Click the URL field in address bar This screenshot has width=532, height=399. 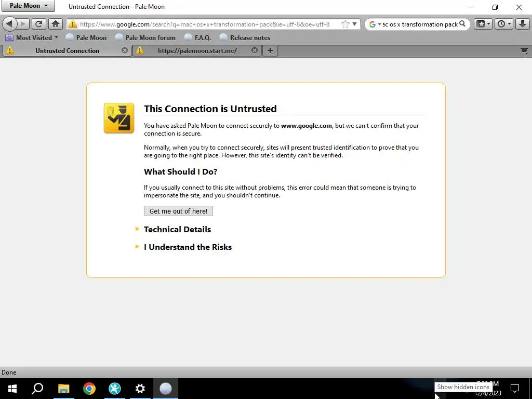205,24
